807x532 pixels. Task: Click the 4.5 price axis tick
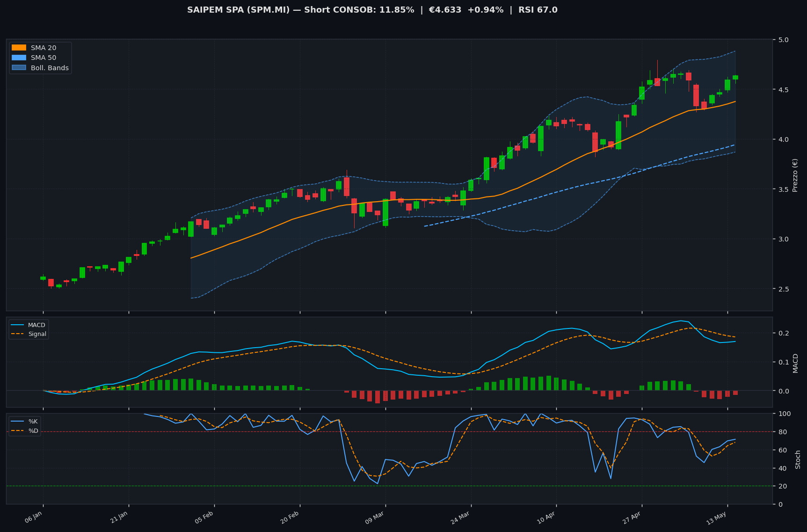point(784,89)
